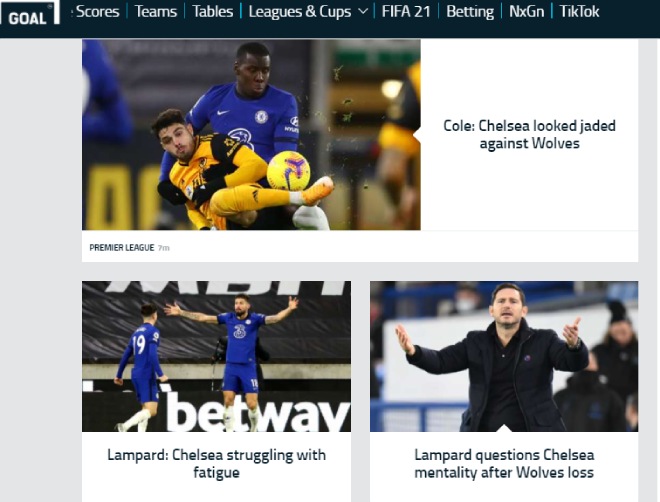Open Lampard gesturing photo thumbnail
The width and height of the screenshot is (660, 502).
pos(504,356)
